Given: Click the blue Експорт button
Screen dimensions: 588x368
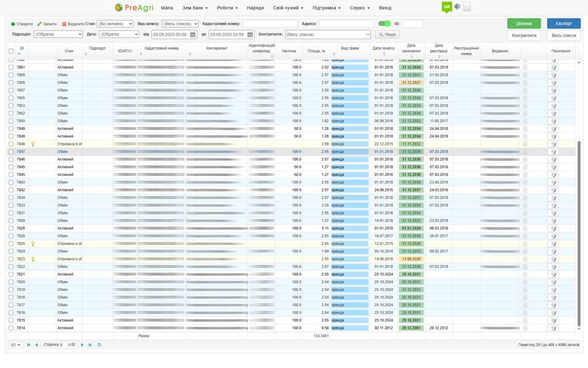Looking at the screenshot, I should click(563, 24).
